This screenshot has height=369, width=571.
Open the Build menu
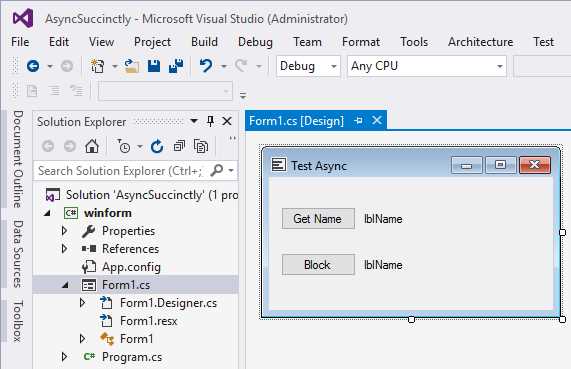click(x=204, y=42)
